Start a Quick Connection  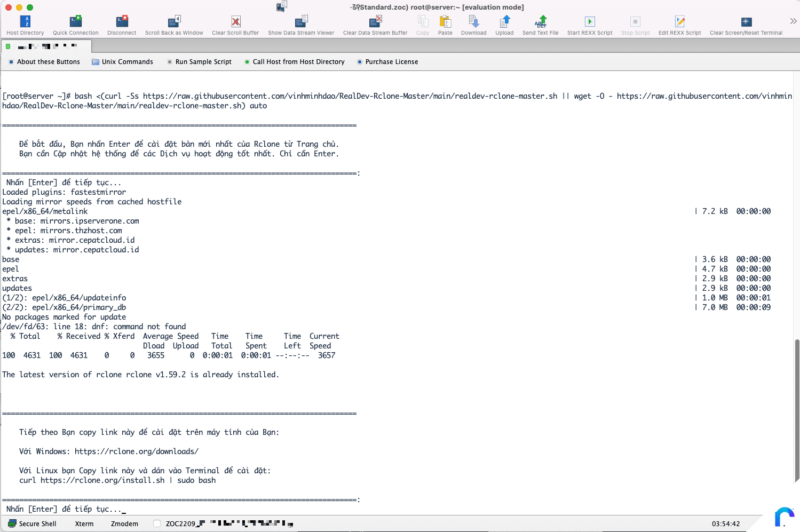coord(76,25)
